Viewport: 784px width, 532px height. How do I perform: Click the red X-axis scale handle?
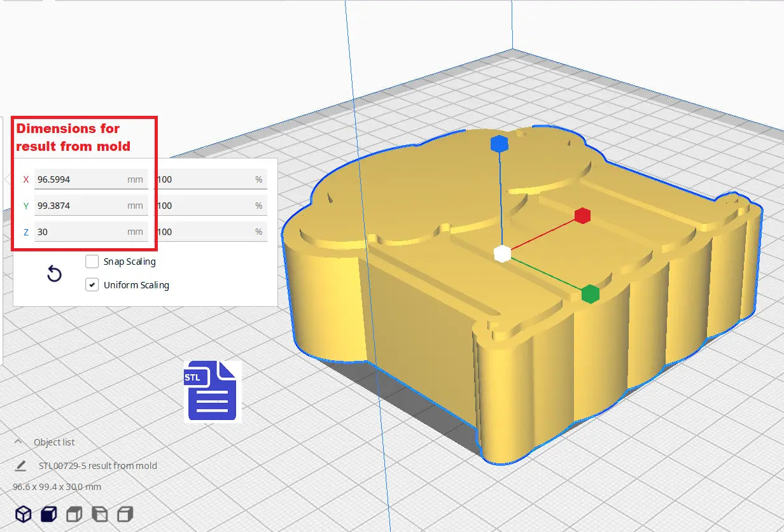coord(582,216)
